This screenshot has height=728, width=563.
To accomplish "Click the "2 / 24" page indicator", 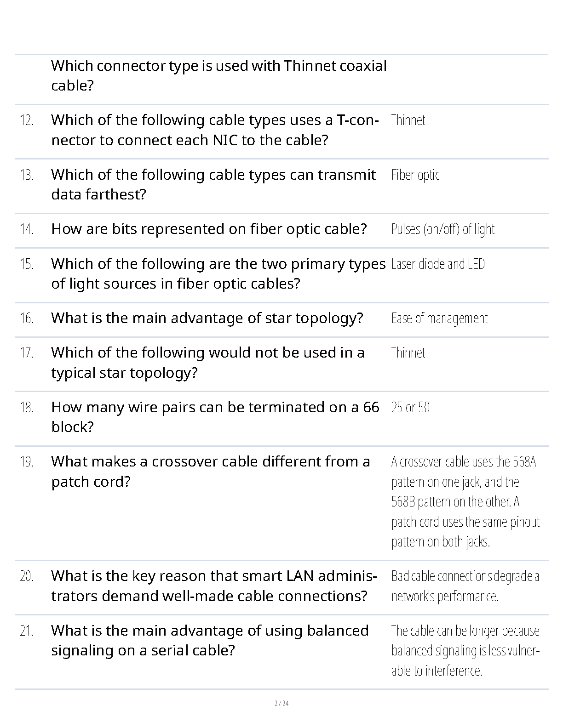I will (281, 703).
